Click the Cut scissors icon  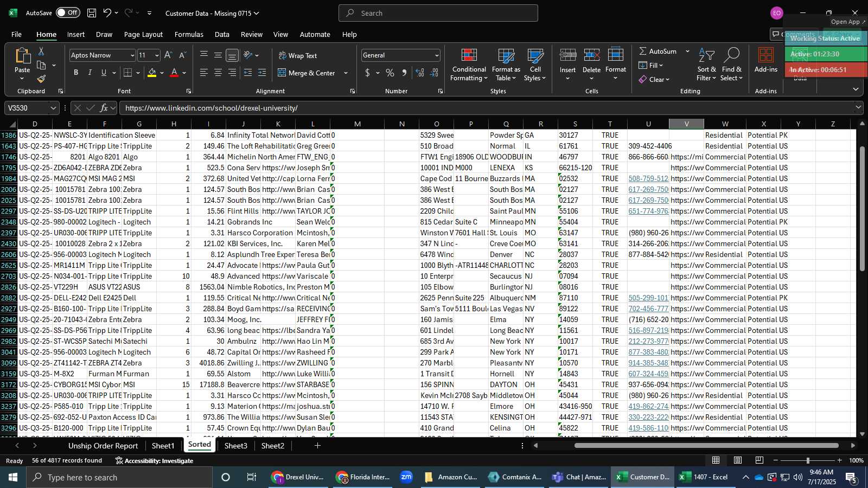point(41,51)
